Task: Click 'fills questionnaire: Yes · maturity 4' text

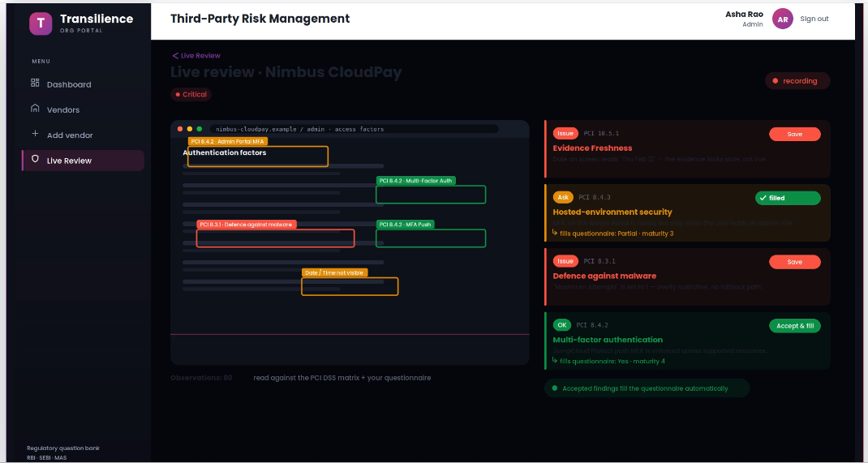Action: (612, 361)
